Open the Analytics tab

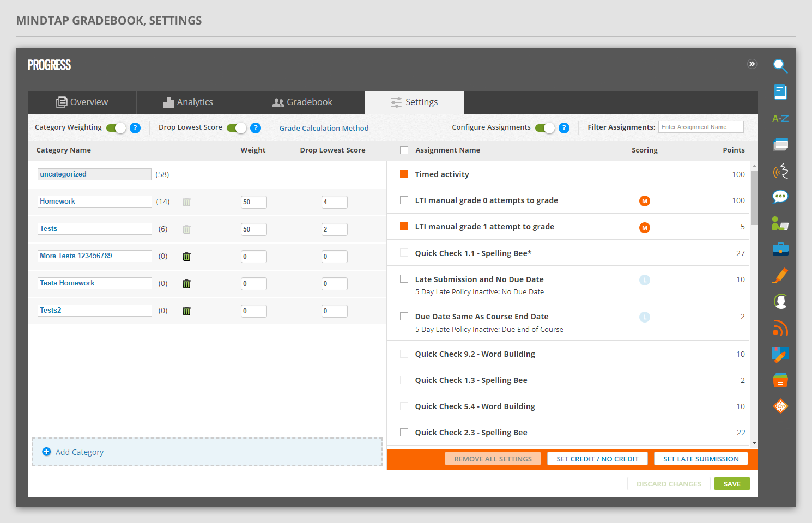point(188,102)
